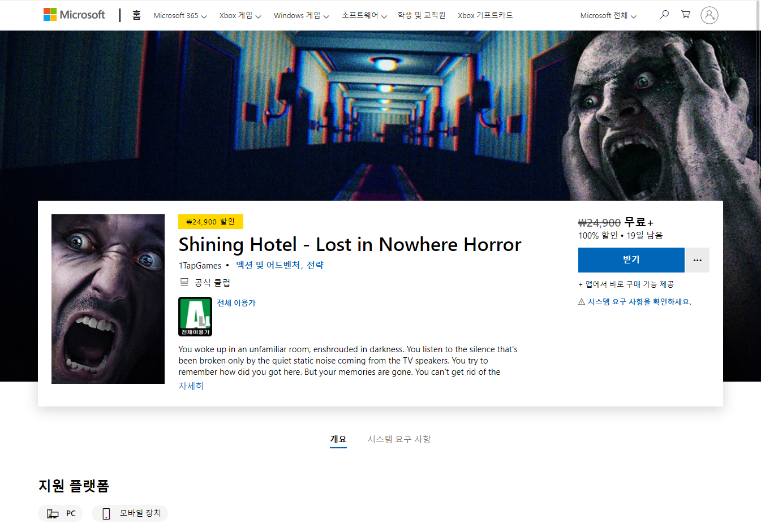The width and height of the screenshot is (761, 532).
Task: Expand the Microsoft 365 menu
Action: pos(180,15)
